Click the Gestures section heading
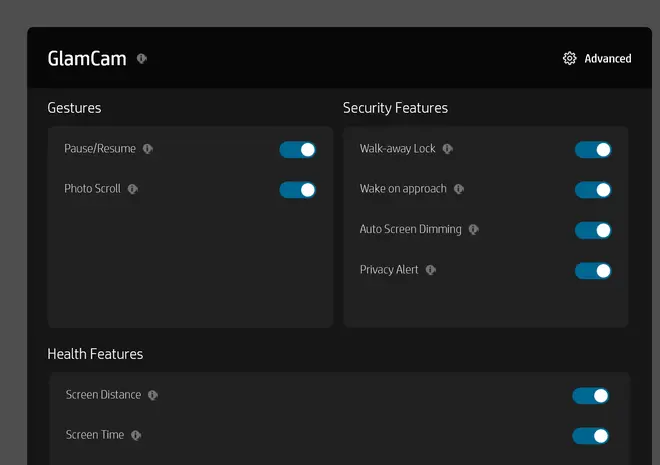 tap(74, 108)
